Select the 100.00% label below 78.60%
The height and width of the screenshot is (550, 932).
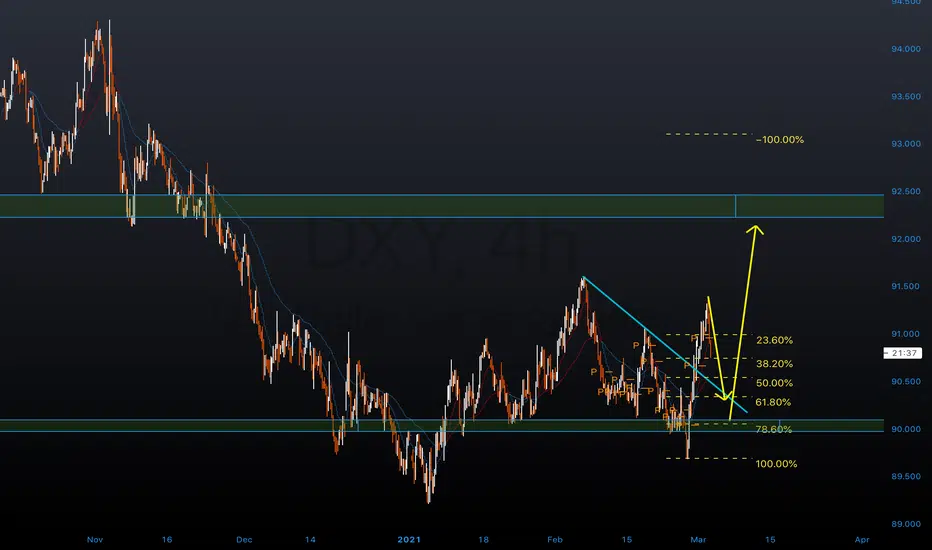(776, 464)
